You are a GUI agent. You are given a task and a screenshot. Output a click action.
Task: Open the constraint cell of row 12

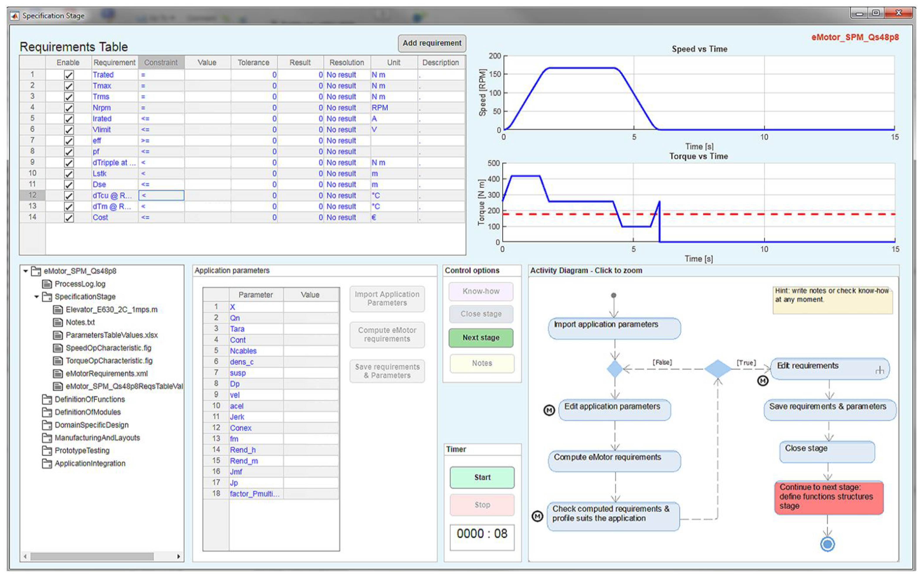click(x=161, y=196)
